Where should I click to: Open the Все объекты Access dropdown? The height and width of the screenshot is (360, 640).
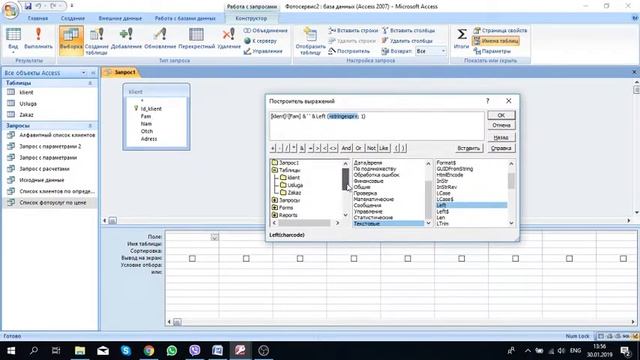click(84, 73)
